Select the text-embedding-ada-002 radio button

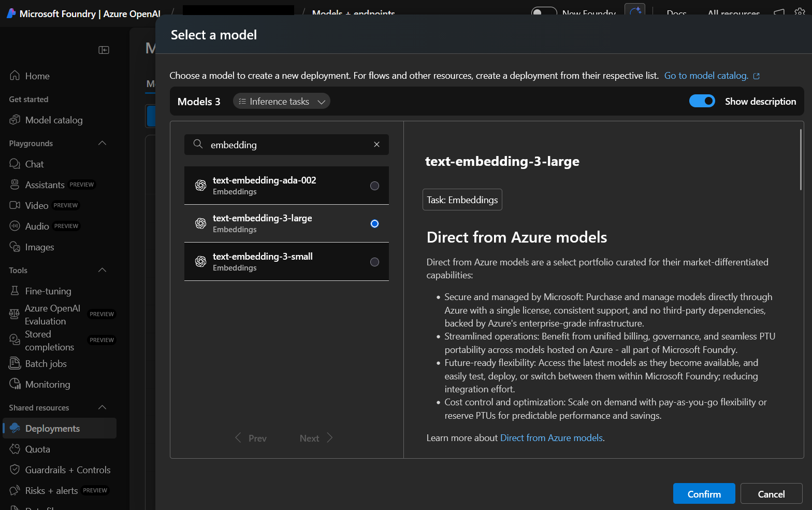pos(374,186)
